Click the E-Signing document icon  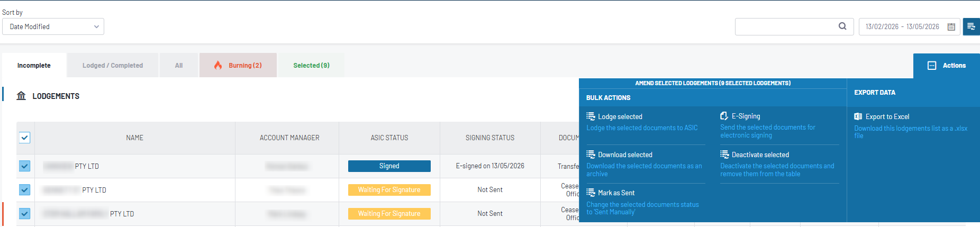tap(724, 116)
